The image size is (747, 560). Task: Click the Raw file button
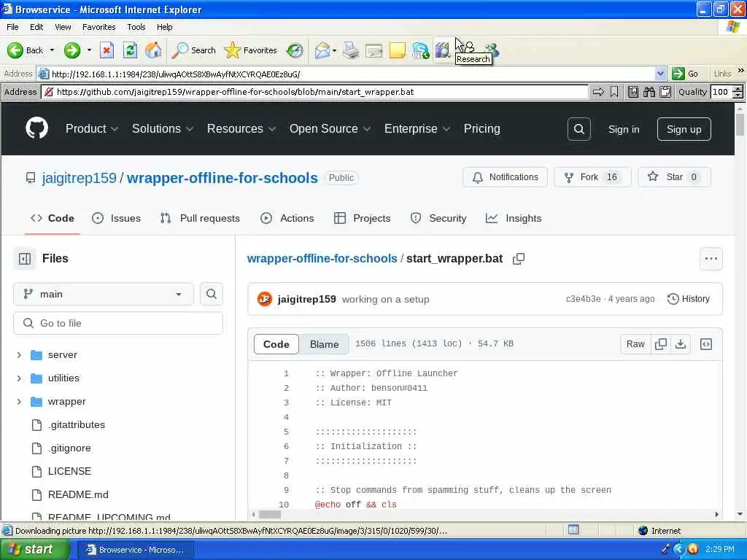pyautogui.click(x=635, y=344)
